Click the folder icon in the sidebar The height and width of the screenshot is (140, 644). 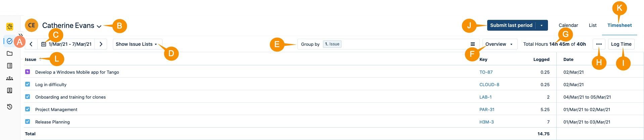(x=10, y=54)
